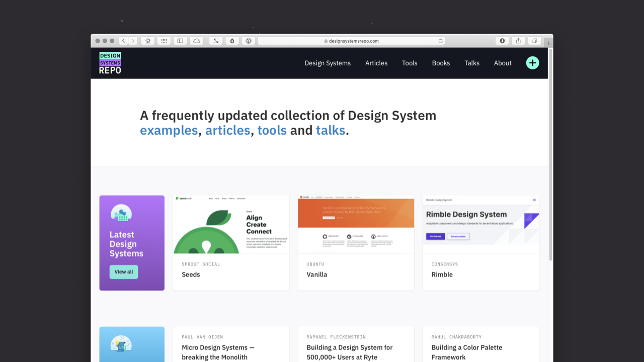This screenshot has width=644, height=362.
Task: Click the Seeds card title
Action: [191, 275]
